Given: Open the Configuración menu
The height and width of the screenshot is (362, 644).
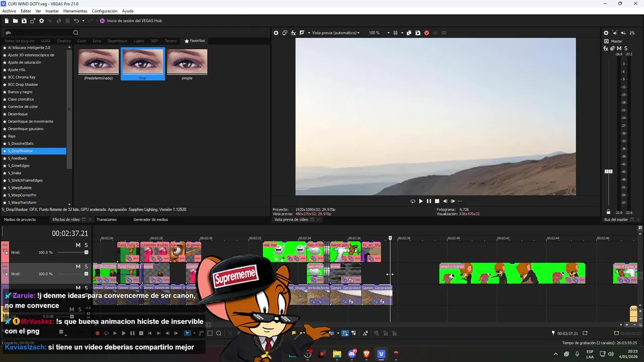Looking at the screenshot, I should (105, 11).
